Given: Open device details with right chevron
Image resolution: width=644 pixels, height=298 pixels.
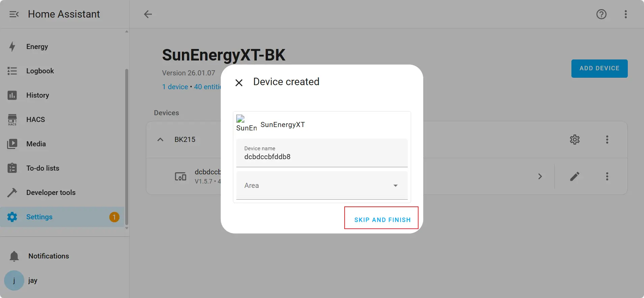Looking at the screenshot, I should pos(540,176).
